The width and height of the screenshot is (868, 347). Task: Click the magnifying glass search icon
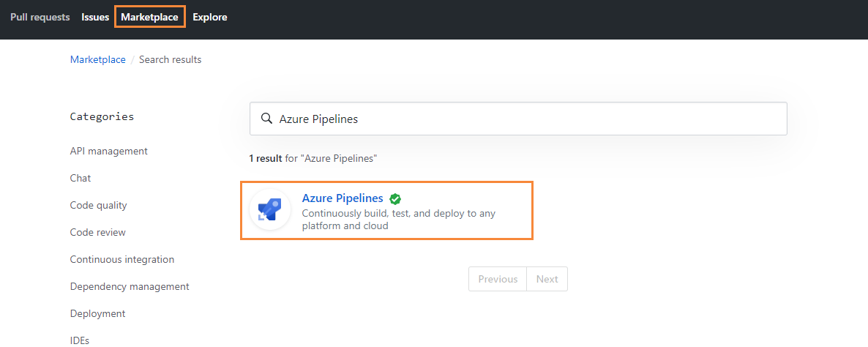pyautogui.click(x=267, y=119)
